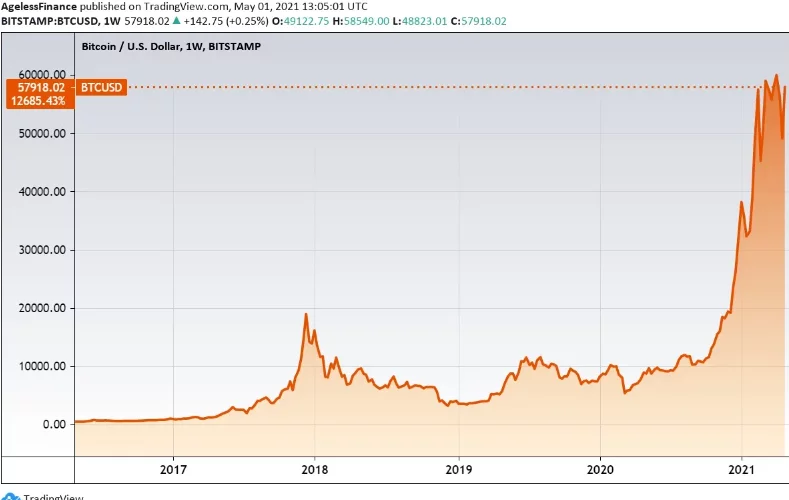Click the dotted orange current price line
The height and width of the screenshot is (500, 789).
coord(400,87)
